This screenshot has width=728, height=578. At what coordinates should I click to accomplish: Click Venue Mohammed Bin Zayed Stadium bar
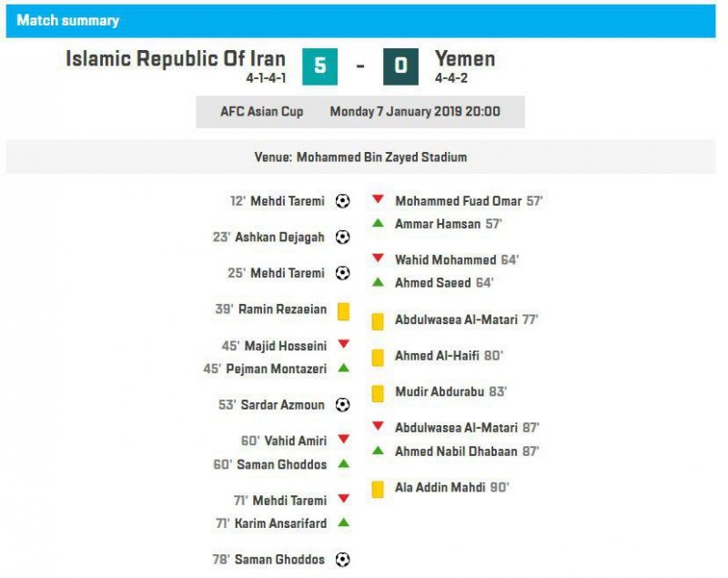coord(360,157)
